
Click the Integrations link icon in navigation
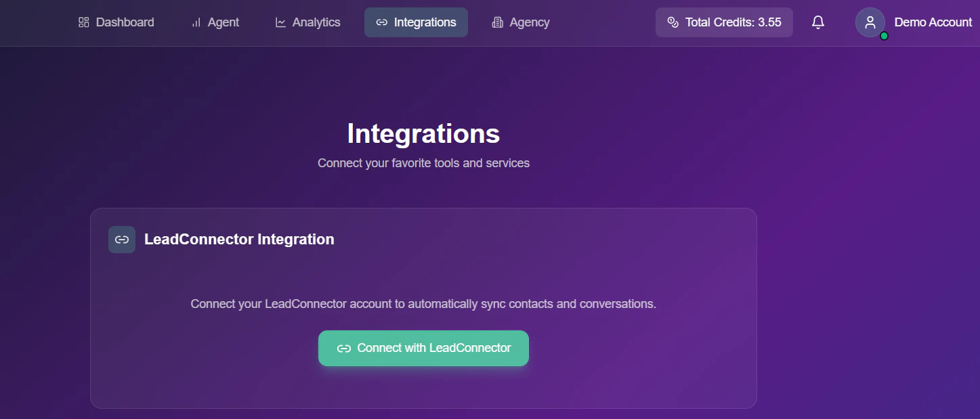(x=382, y=22)
